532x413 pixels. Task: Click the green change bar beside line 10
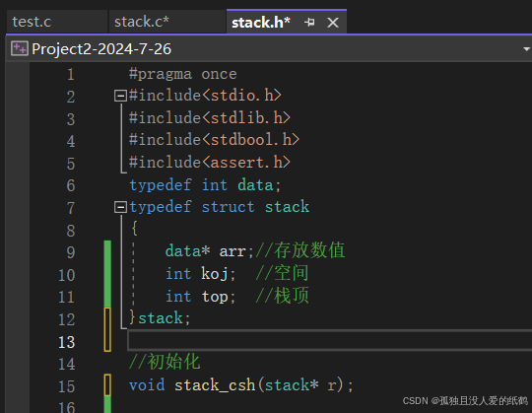click(x=107, y=274)
